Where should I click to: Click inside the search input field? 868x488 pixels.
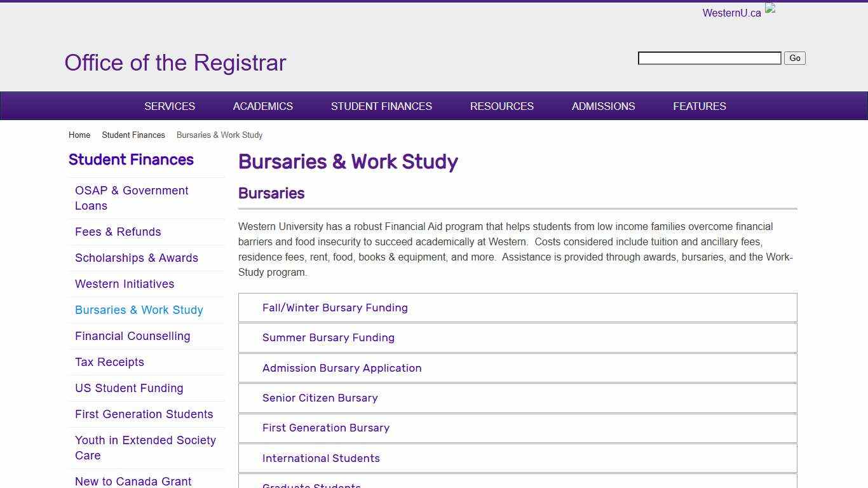click(709, 58)
